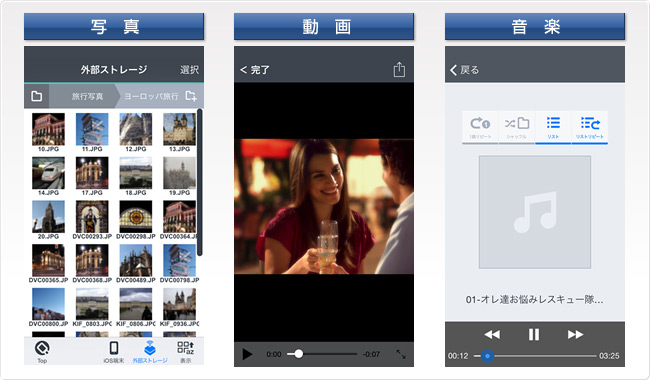Toggle single-track repeat mode
The width and height of the screenshot is (650, 380).
pyautogui.click(x=480, y=128)
